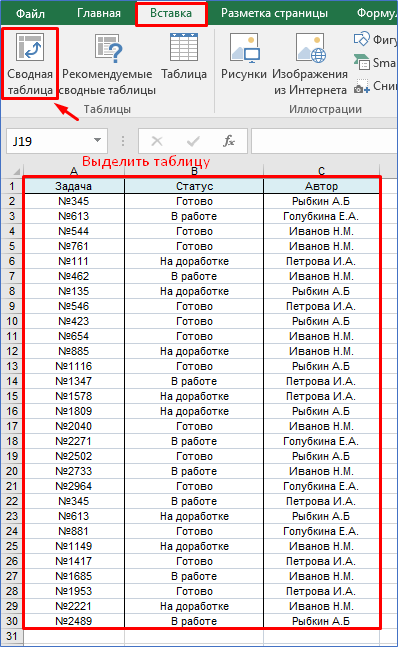Select row 19 header
The width and height of the screenshot is (398, 647).
[12, 456]
